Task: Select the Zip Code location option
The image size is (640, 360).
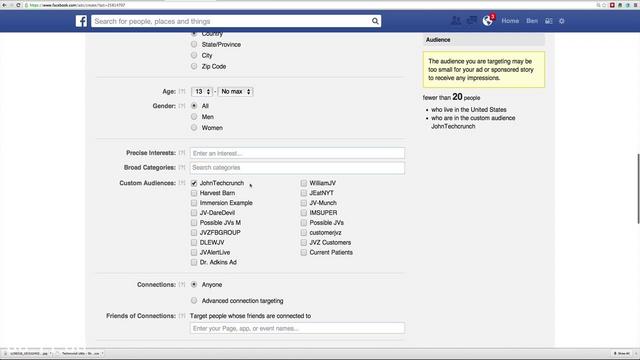Action: (x=194, y=66)
